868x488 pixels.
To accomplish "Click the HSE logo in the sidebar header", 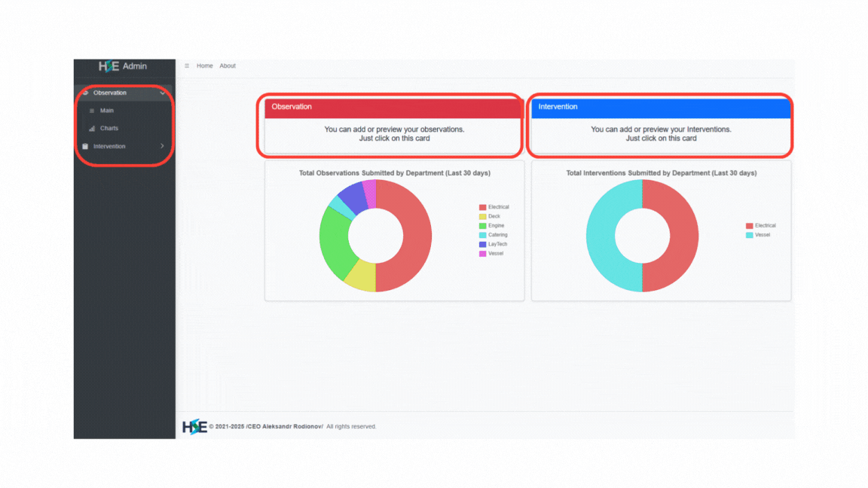I will pos(109,66).
